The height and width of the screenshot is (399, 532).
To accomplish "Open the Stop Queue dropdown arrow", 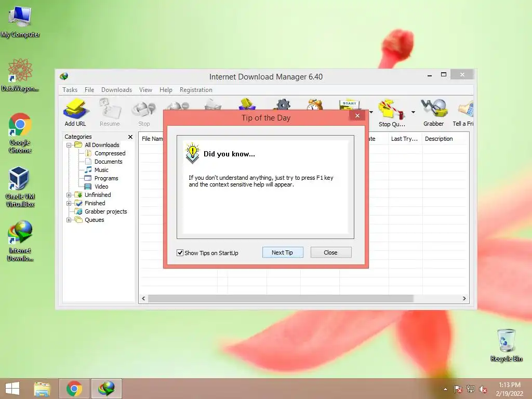I will tap(413, 112).
